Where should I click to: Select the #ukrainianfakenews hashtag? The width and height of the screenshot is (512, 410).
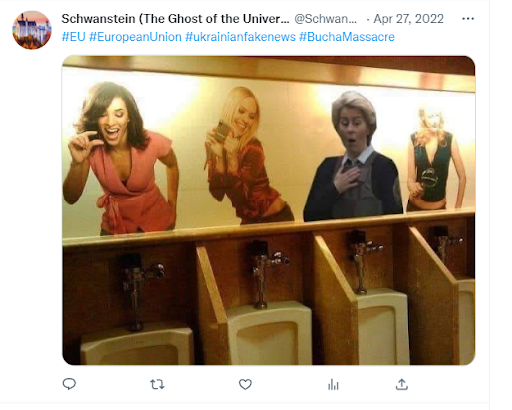(x=240, y=37)
